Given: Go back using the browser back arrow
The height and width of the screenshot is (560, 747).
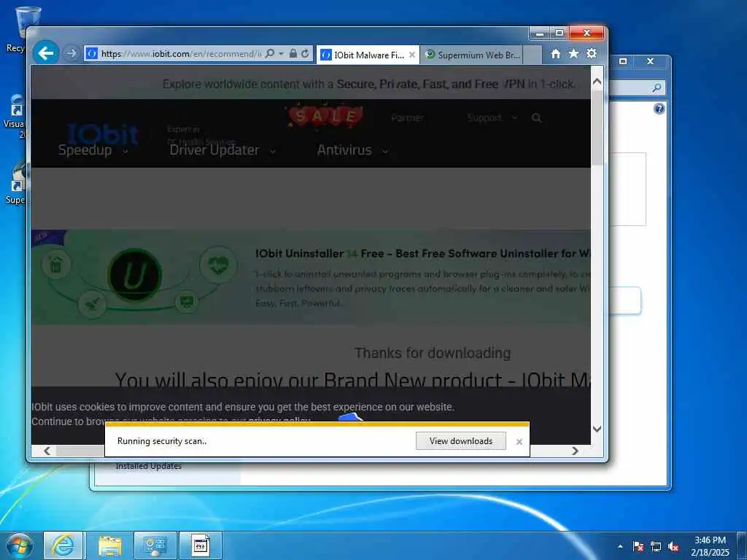Looking at the screenshot, I should [46, 52].
